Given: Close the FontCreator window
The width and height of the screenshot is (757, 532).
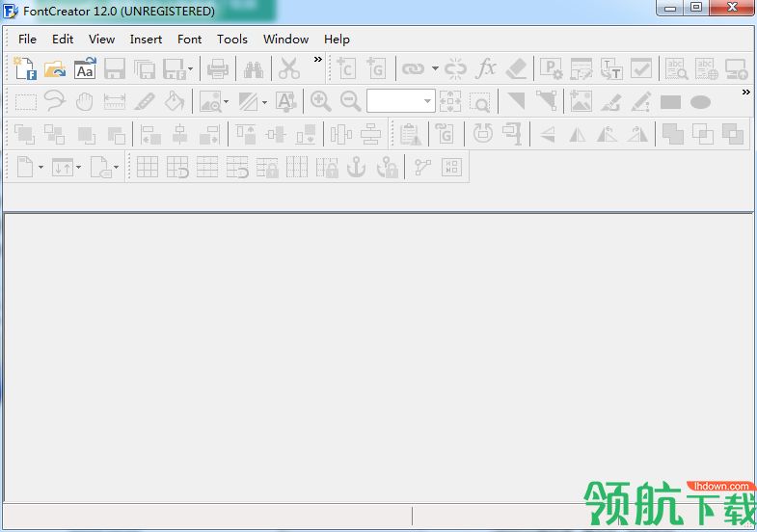Looking at the screenshot, I should click(732, 8).
